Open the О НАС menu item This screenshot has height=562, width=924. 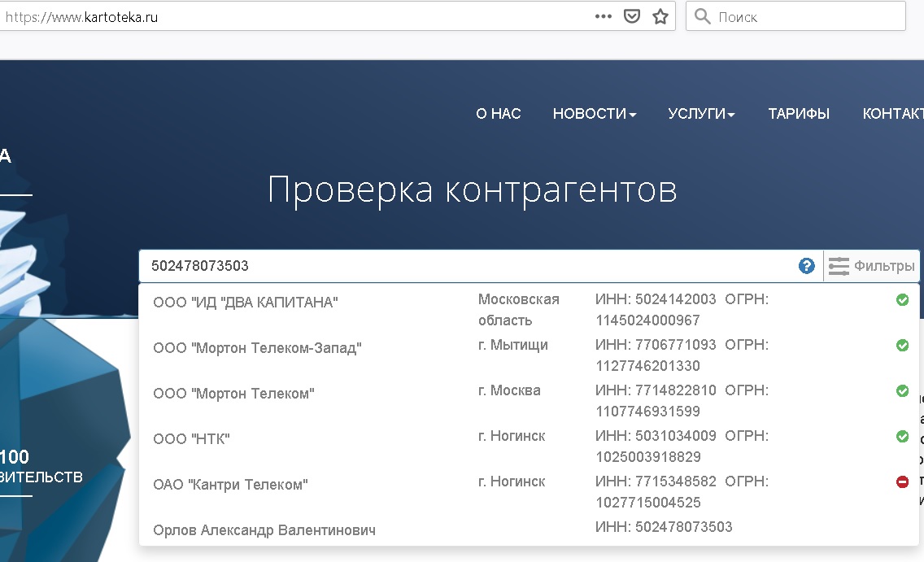499,114
